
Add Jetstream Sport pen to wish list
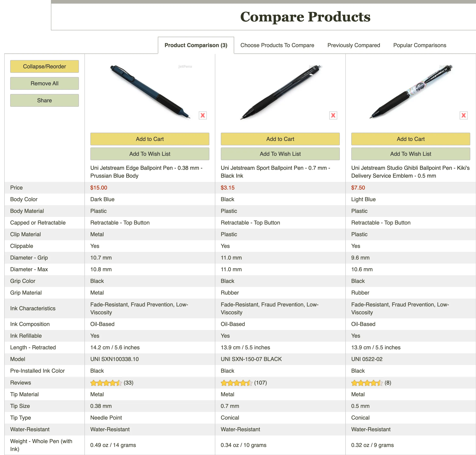[x=280, y=154]
